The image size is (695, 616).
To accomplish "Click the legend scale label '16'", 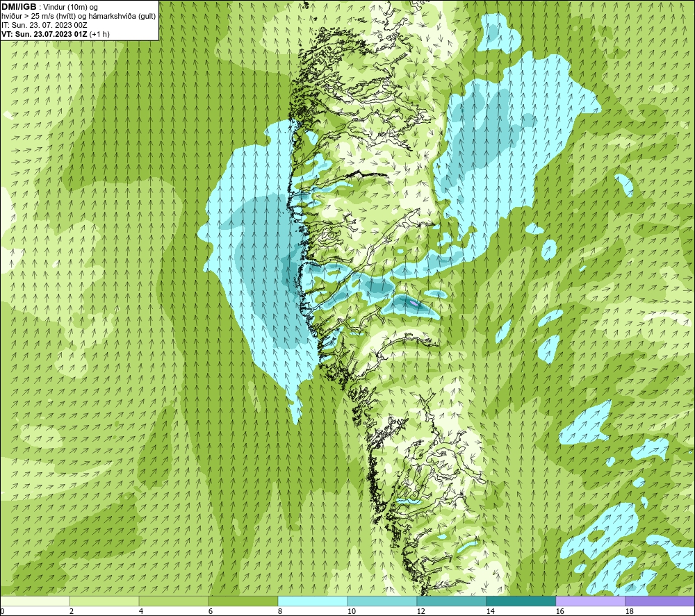I will tap(559, 611).
